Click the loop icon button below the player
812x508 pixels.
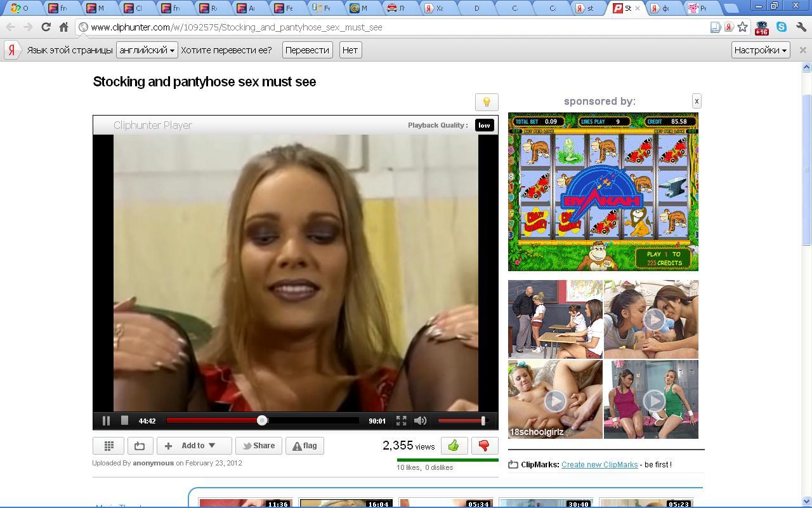(140, 446)
